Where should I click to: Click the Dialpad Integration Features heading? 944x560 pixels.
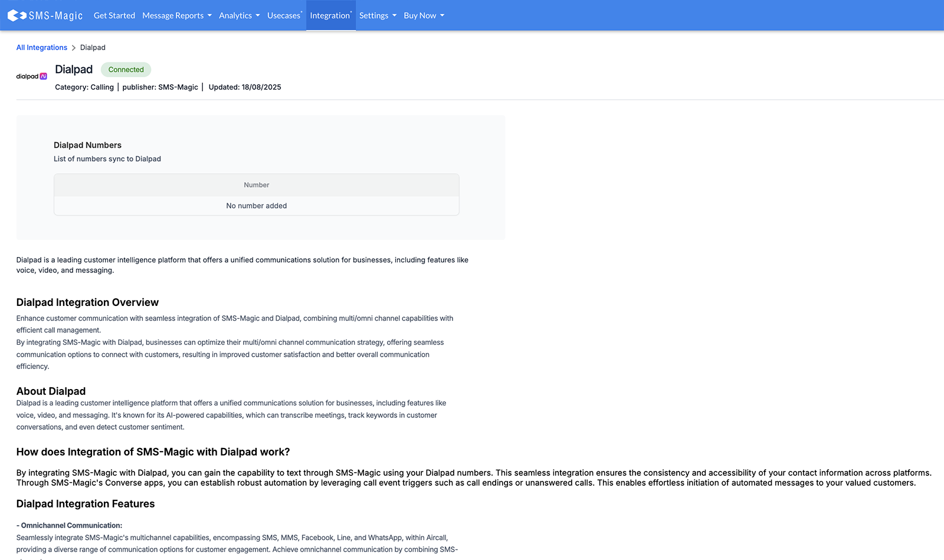(x=86, y=504)
